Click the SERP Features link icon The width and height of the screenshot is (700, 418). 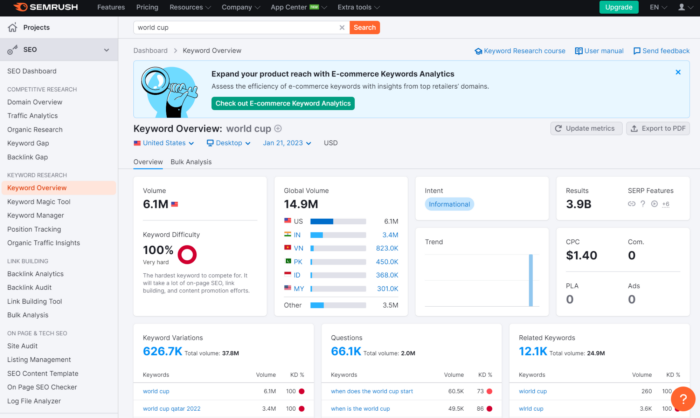pyautogui.click(x=631, y=204)
